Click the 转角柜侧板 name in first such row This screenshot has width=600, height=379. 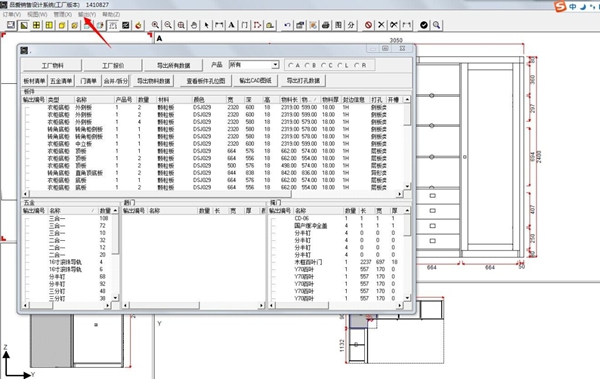(89, 129)
